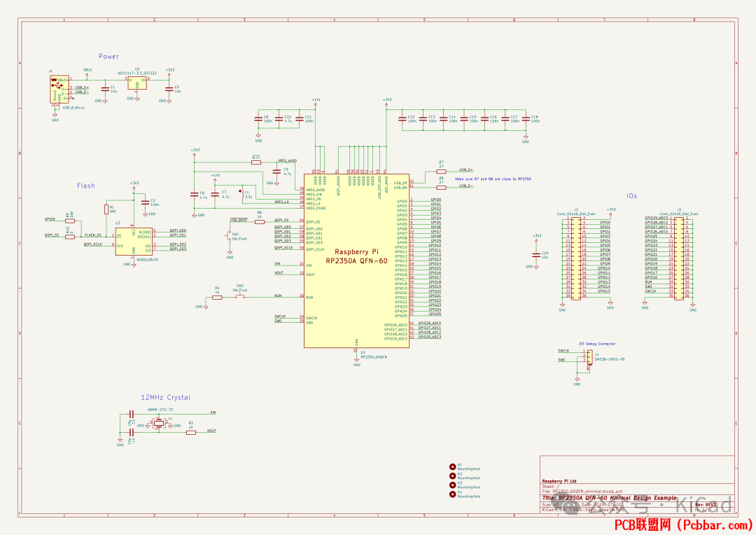
Task: Click decoupling capacitor C8
Action: click(x=258, y=118)
